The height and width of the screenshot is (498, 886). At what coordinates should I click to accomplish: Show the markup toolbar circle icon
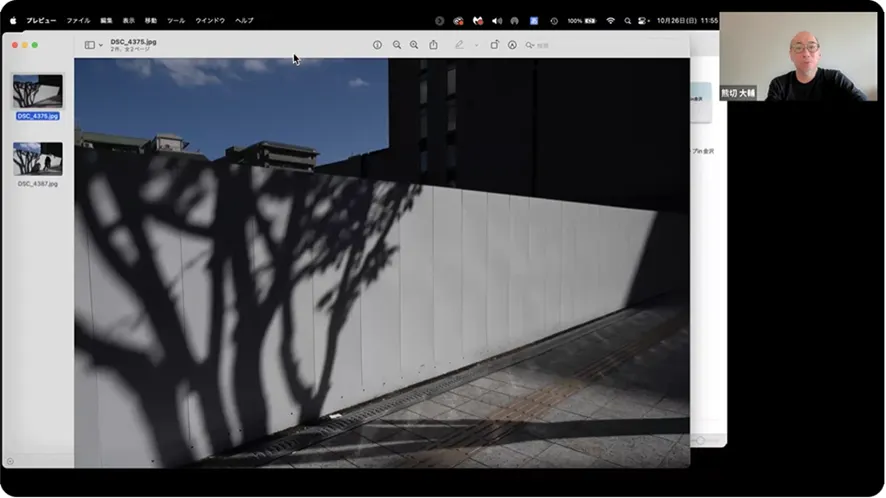click(x=512, y=45)
